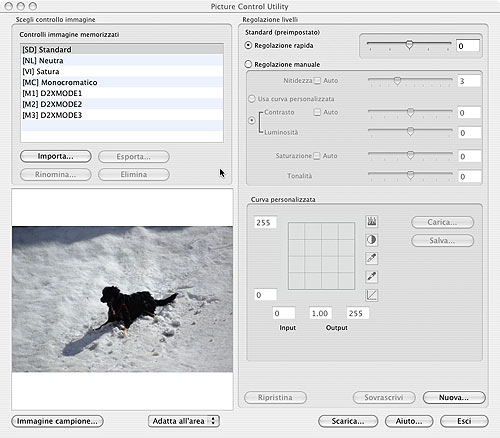Click the reset curve diagonal line icon
Screen dimensions: 500x438
click(372, 295)
